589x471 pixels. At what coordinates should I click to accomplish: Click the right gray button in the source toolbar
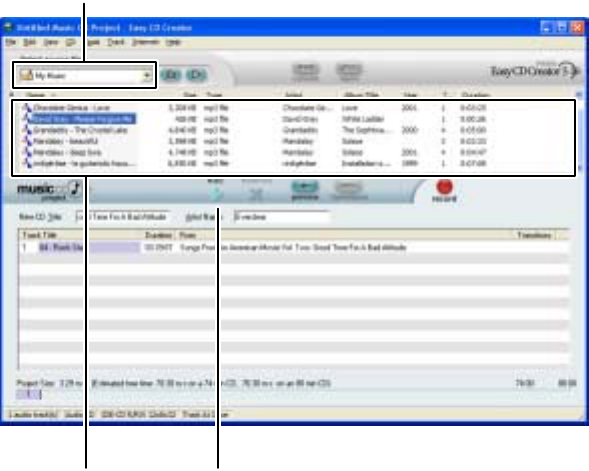(349, 71)
